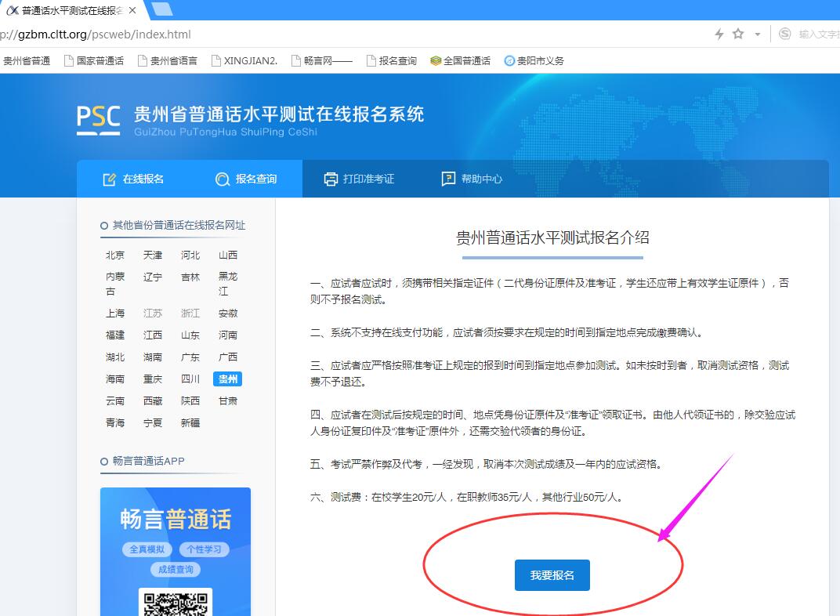Click the Sogou search engine icon
Image resolution: width=840 pixels, height=616 pixels.
coord(784,34)
